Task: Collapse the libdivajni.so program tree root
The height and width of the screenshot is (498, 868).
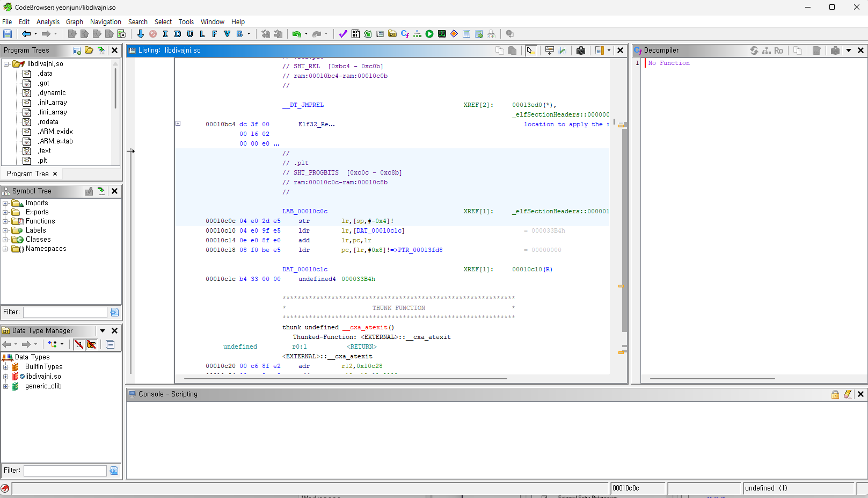Action: coord(6,64)
